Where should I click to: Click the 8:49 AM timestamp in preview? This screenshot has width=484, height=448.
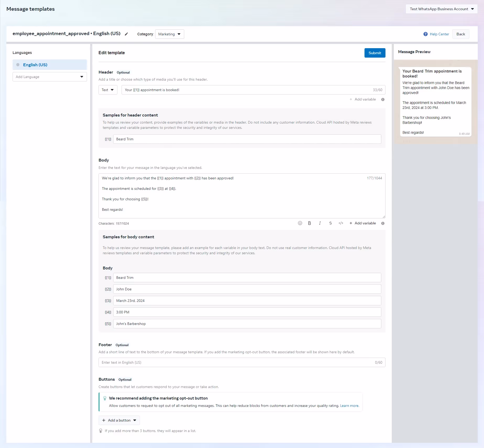(x=464, y=134)
